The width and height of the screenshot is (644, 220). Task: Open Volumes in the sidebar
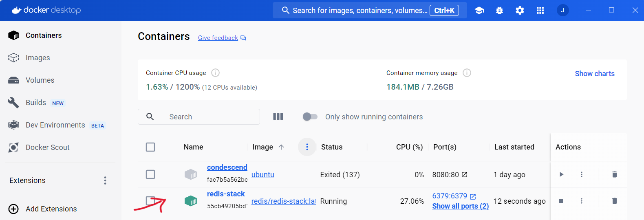pos(40,80)
